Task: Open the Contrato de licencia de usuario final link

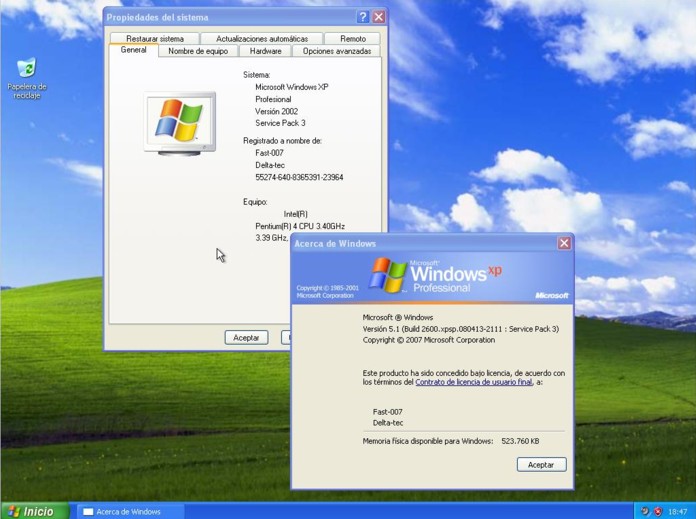Action: point(474,382)
